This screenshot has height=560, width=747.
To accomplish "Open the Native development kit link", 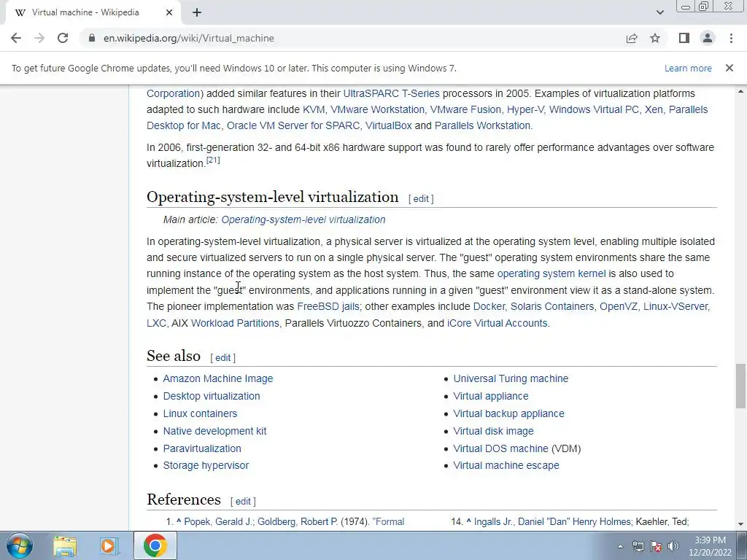I will pos(214,431).
